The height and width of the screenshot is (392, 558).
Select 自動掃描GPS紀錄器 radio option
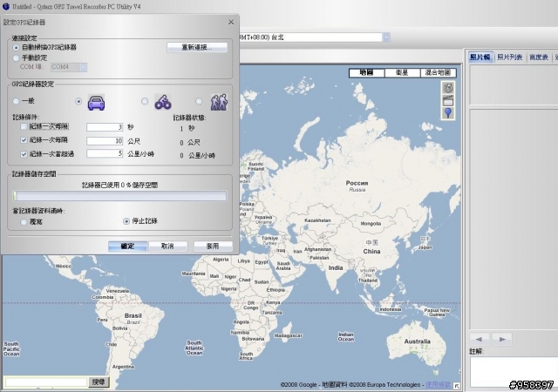[16, 47]
